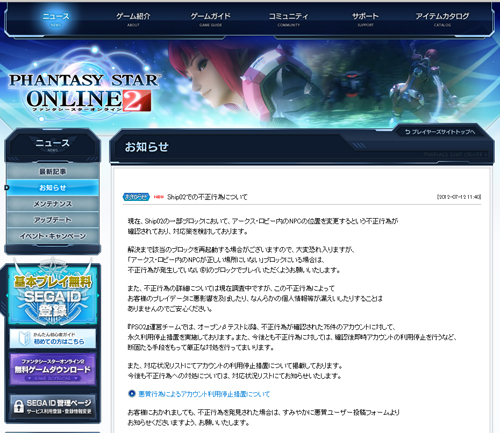The height and width of the screenshot is (433, 500).
Task: Open the 初めての方はこちら beginner guide banner
Action: point(53,338)
